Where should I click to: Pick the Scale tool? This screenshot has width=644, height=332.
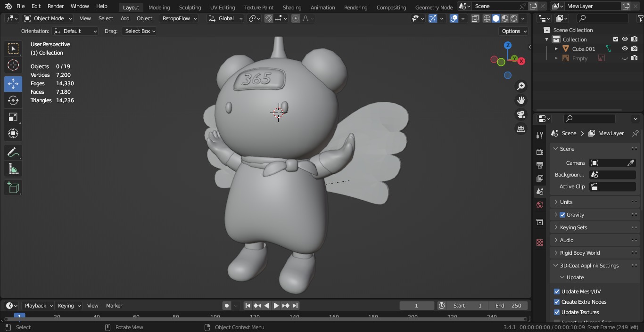[x=13, y=117]
